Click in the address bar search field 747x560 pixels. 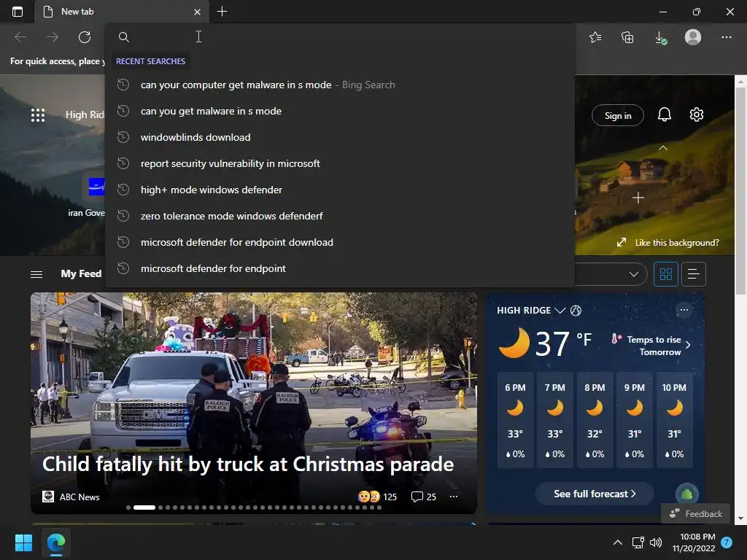click(339, 36)
